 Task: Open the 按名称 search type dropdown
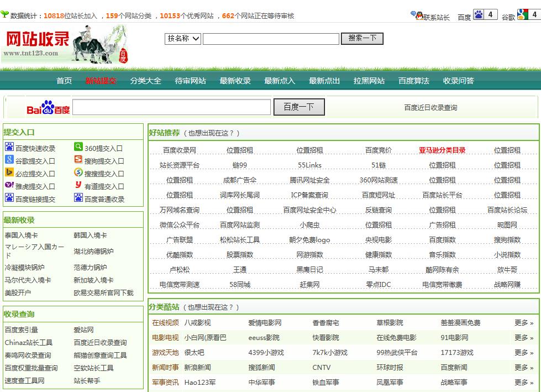coord(182,39)
